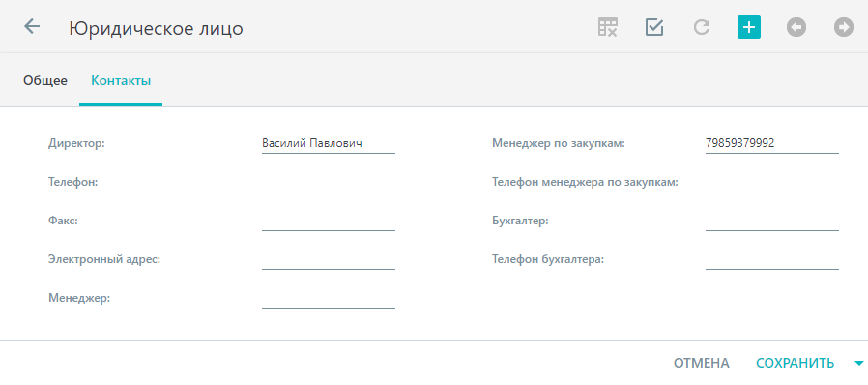
Task: Click the checkmark box icon in toolbar
Action: click(x=654, y=27)
